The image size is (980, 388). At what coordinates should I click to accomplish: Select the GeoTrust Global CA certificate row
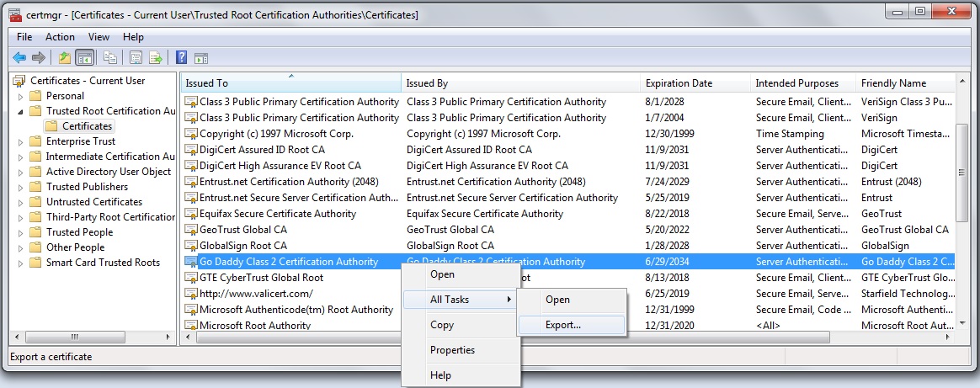click(243, 230)
